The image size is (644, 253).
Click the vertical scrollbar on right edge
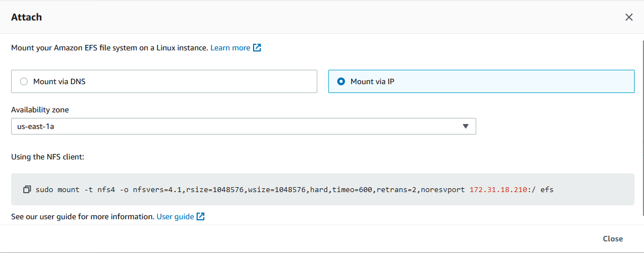pos(642,127)
